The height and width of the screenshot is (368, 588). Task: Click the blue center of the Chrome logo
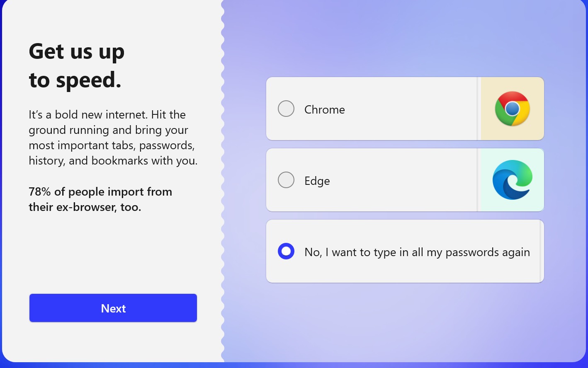[x=513, y=109]
